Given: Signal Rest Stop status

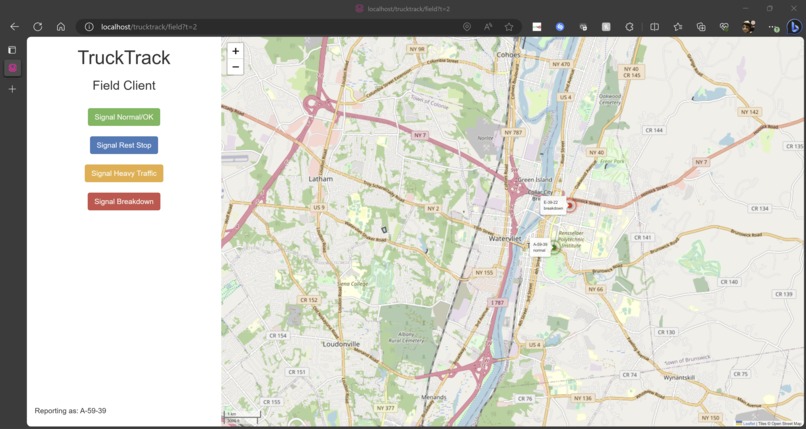Looking at the screenshot, I should 124,145.
